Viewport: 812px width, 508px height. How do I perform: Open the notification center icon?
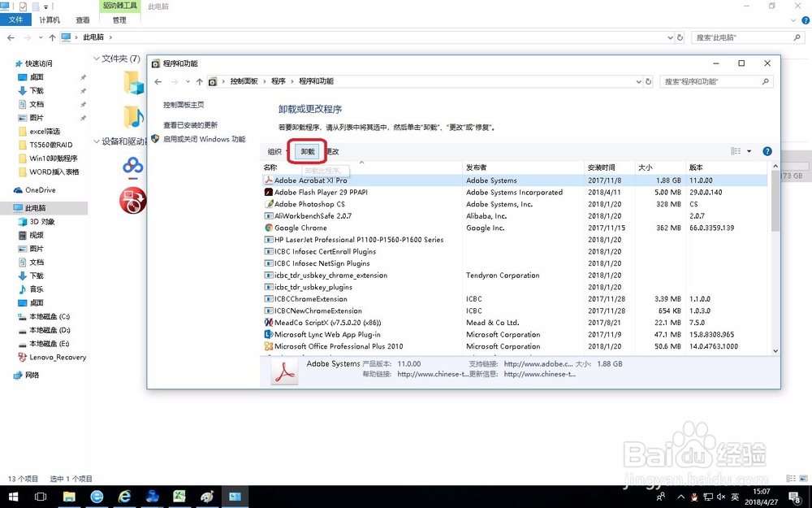pyautogui.click(x=796, y=497)
